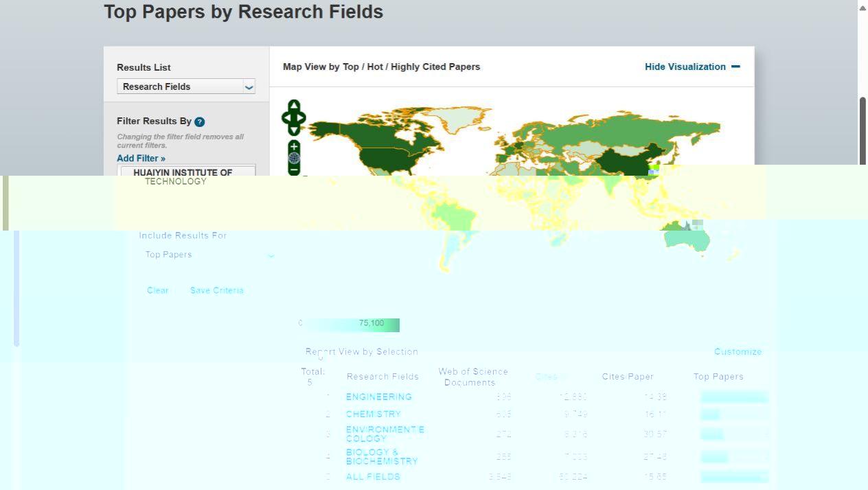Sort by Cites column header
This screenshot has height=490, width=868.
click(547, 377)
